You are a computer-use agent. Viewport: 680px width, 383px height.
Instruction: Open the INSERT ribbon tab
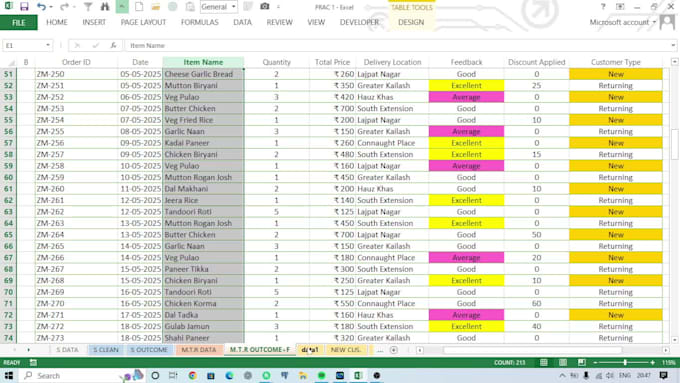point(94,22)
